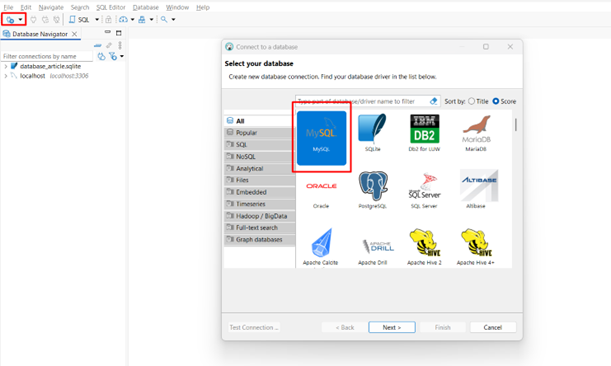Click the database driver name filter field
Screen dimensions: 611x366
point(362,101)
